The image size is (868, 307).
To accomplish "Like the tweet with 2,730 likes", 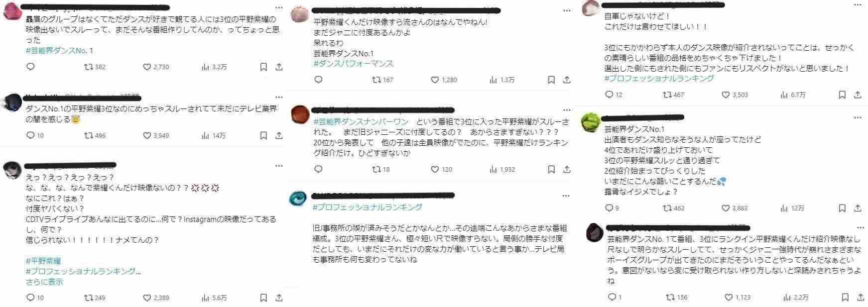I will tap(156, 67).
